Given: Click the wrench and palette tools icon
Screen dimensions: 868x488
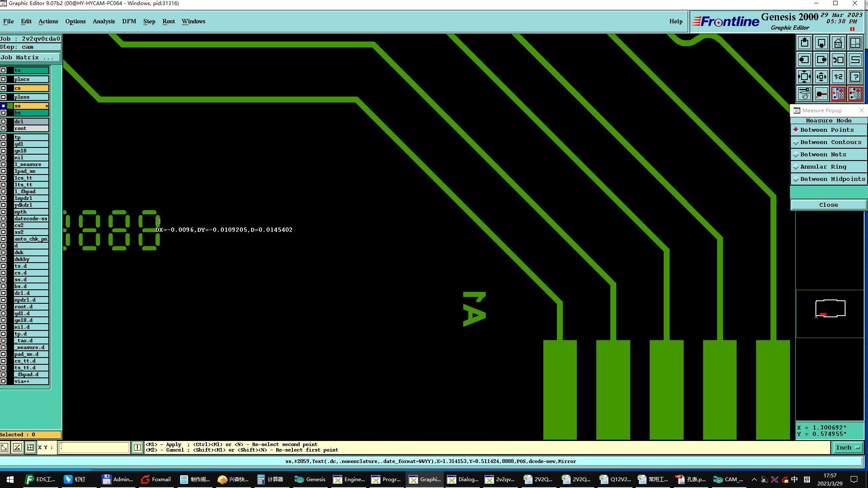Looking at the screenshot, I should [x=804, y=94].
